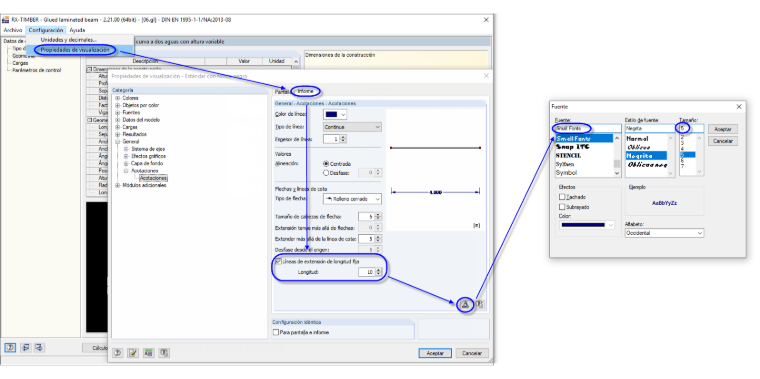The height and width of the screenshot is (379, 760).
Task: Open Alfabeto Occidental dropdown
Action: pyautogui.click(x=665, y=233)
